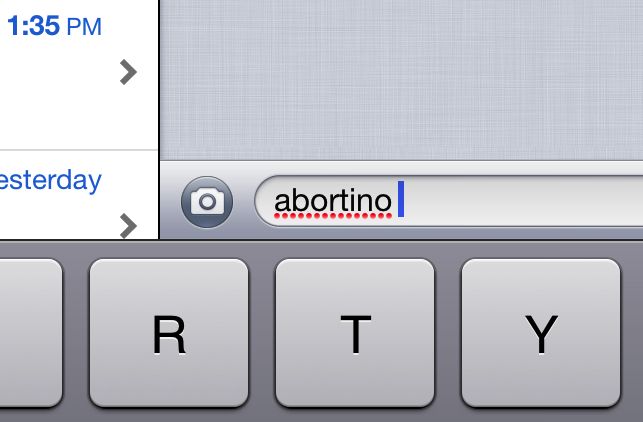Select the conversation row dated Yesterday
Image resolution: width=643 pixels, height=422 pixels.
79,195
